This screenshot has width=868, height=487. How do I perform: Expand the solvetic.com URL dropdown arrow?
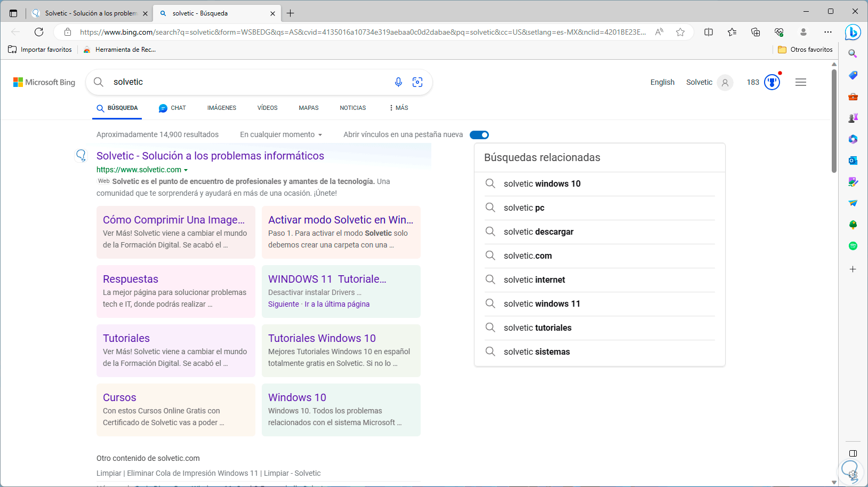pyautogui.click(x=186, y=170)
